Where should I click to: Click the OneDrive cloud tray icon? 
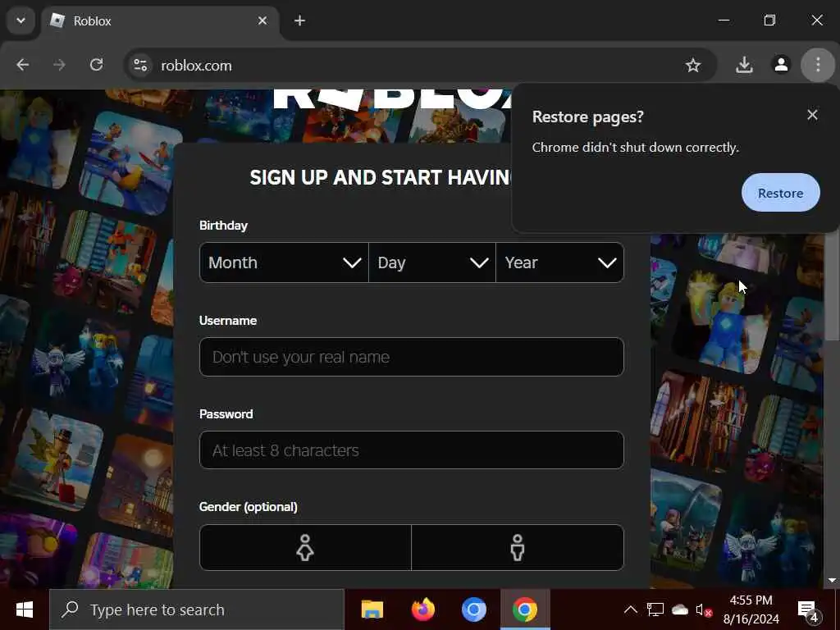tap(679, 609)
